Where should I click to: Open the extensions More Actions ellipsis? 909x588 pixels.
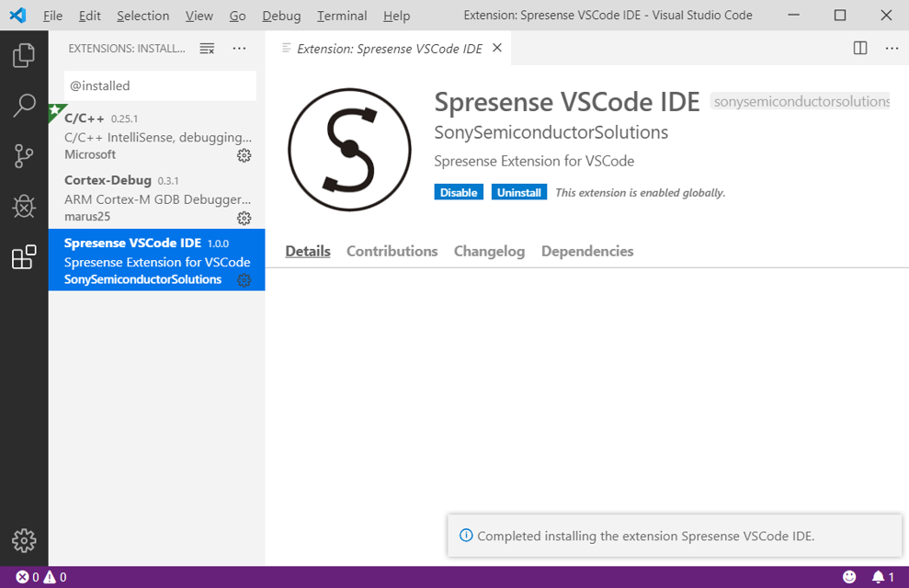(239, 48)
